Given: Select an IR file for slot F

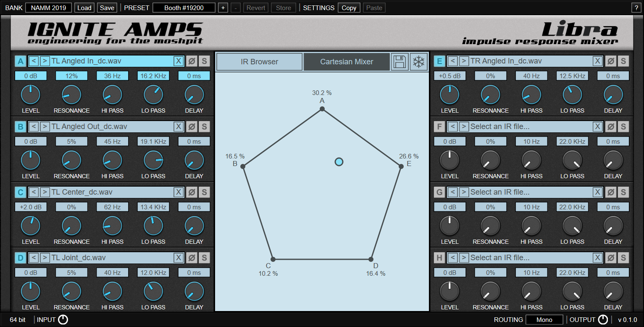Looking at the screenshot, I should click(x=531, y=127).
